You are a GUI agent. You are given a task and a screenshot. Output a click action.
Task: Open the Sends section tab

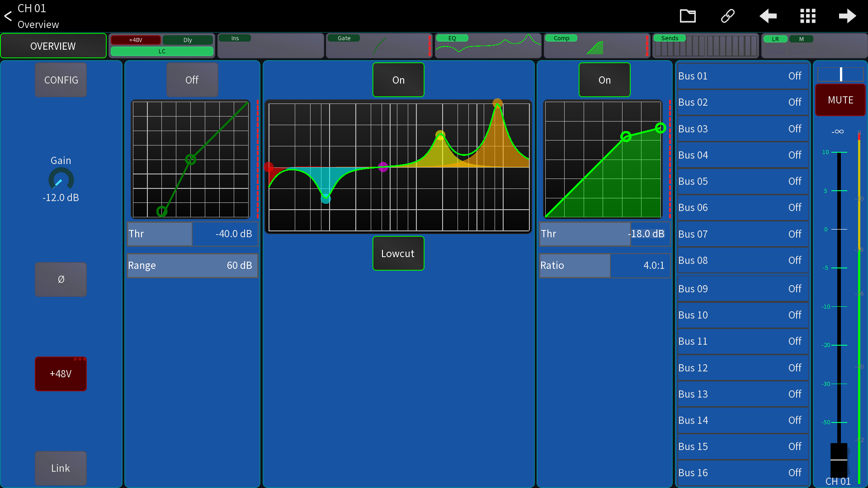pos(705,46)
